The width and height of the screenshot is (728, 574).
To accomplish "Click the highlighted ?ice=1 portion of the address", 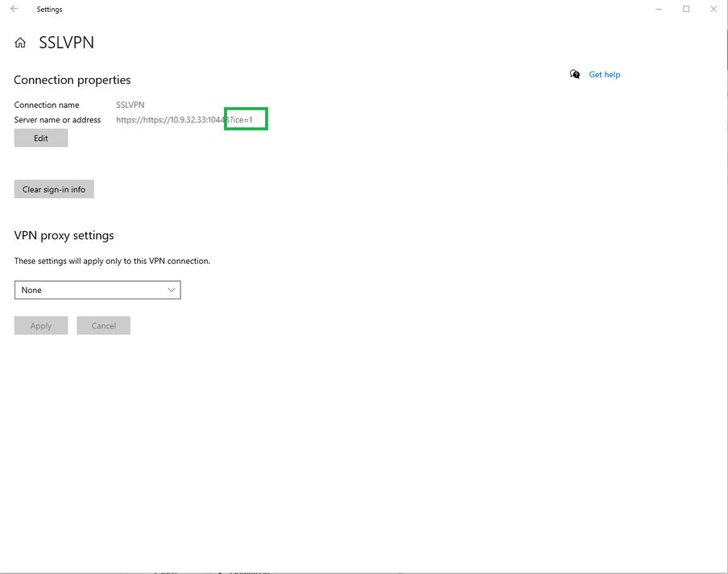I will pos(246,118).
